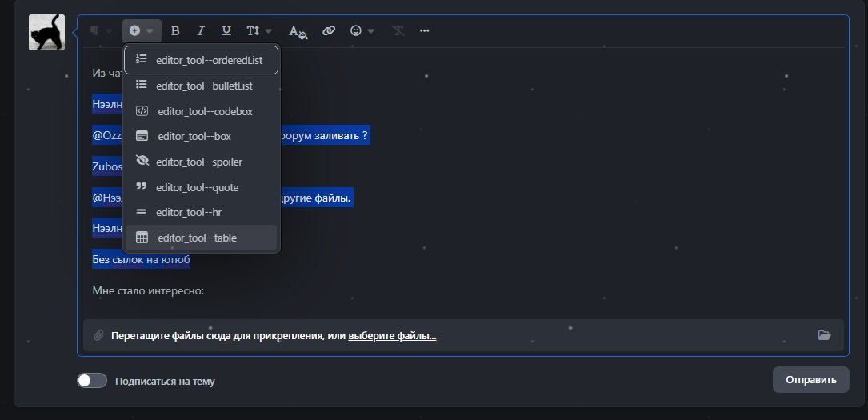
Task: Insert a spoiler from the menu
Action: pos(201,162)
